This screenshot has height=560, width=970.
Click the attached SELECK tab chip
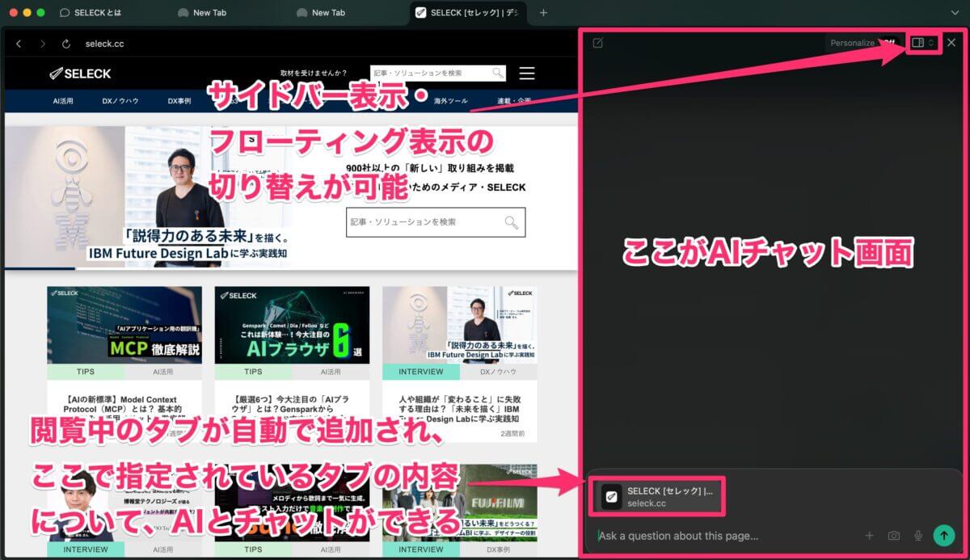coord(659,497)
